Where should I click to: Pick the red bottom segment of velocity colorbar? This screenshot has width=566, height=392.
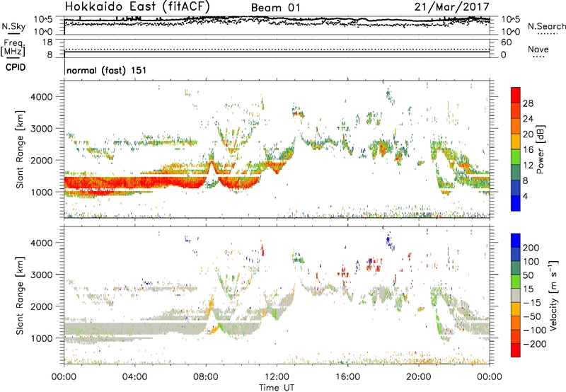pyautogui.click(x=516, y=350)
